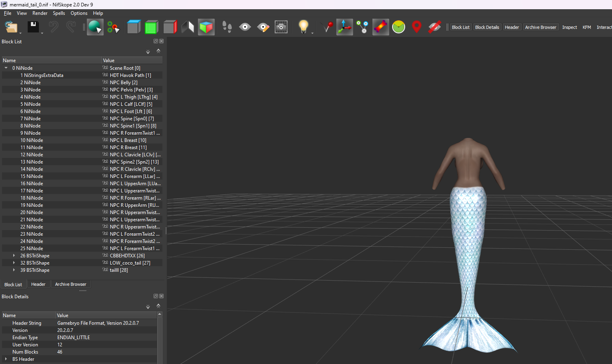Image resolution: width=612 pixels, height=364 pixels.
Task: Click the Name column header in Block List
Action: (x=51, y=61)
